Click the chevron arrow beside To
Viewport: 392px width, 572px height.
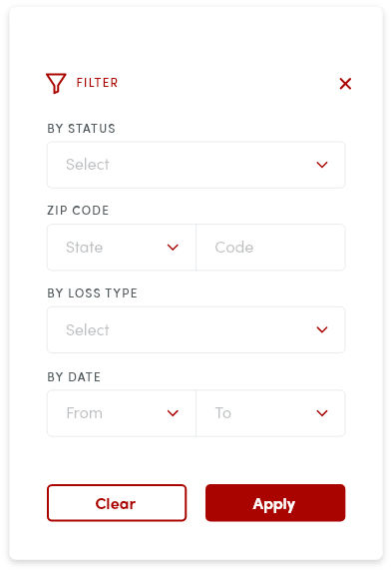322,413
